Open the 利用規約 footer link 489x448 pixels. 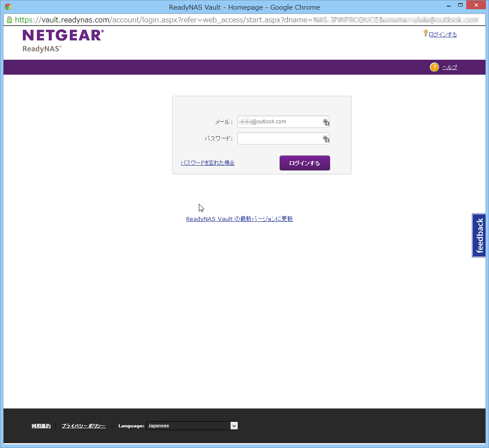(x=41, y=426)
